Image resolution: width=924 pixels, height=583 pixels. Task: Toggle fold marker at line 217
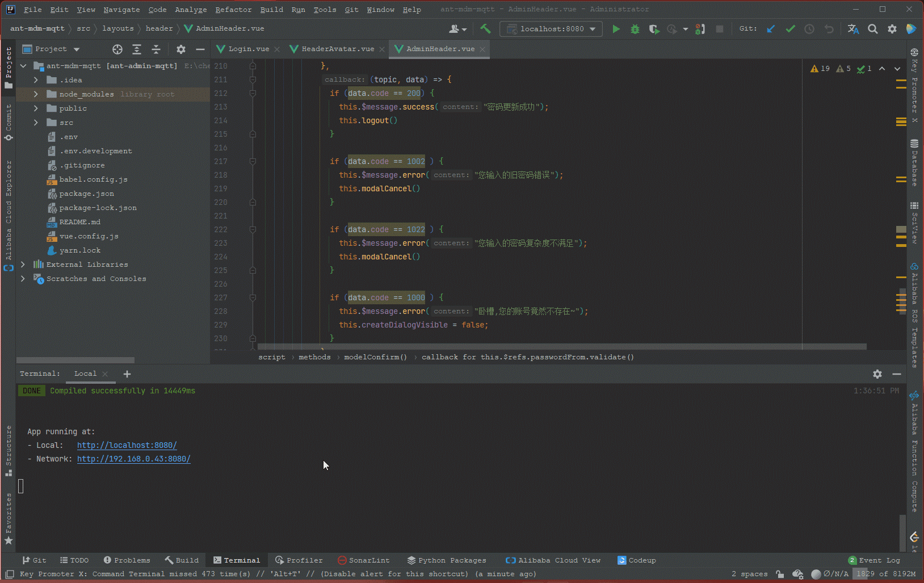click(x=253, y=161)
